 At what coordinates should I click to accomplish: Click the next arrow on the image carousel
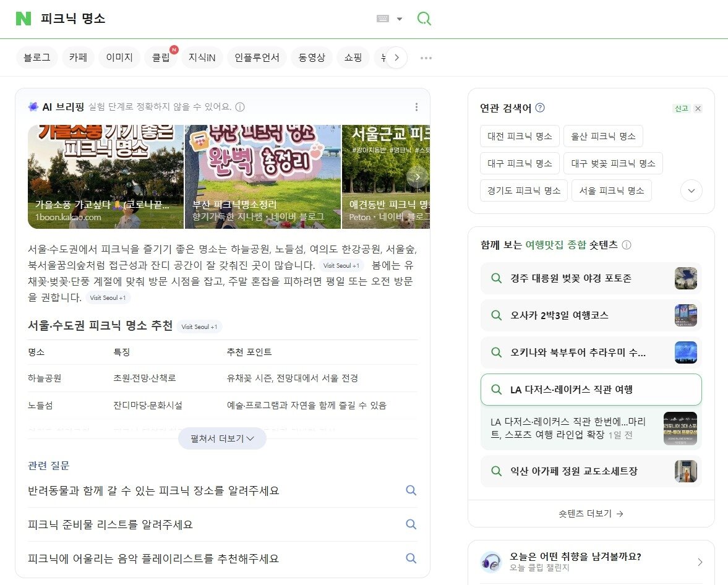click(418, 177)
